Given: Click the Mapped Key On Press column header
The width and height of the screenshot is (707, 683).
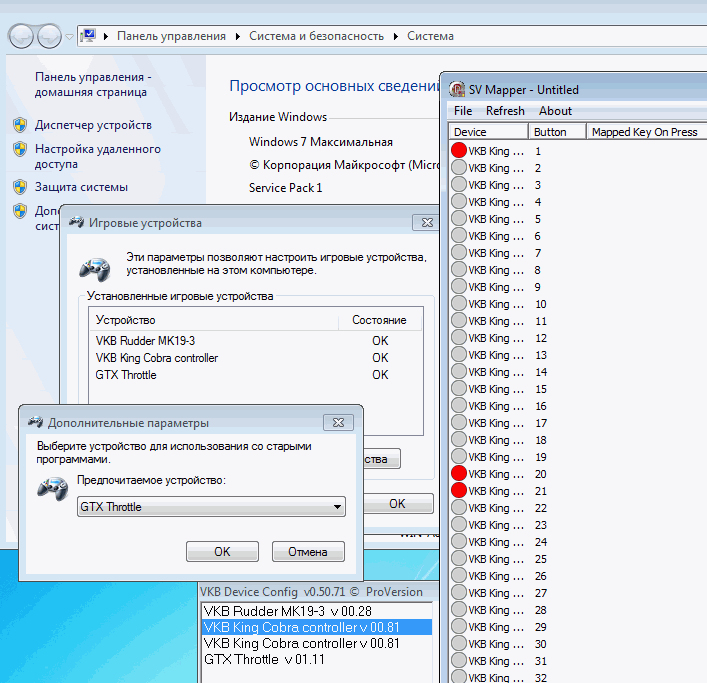Looking at the screenshot, I should [x=647, y=132].
